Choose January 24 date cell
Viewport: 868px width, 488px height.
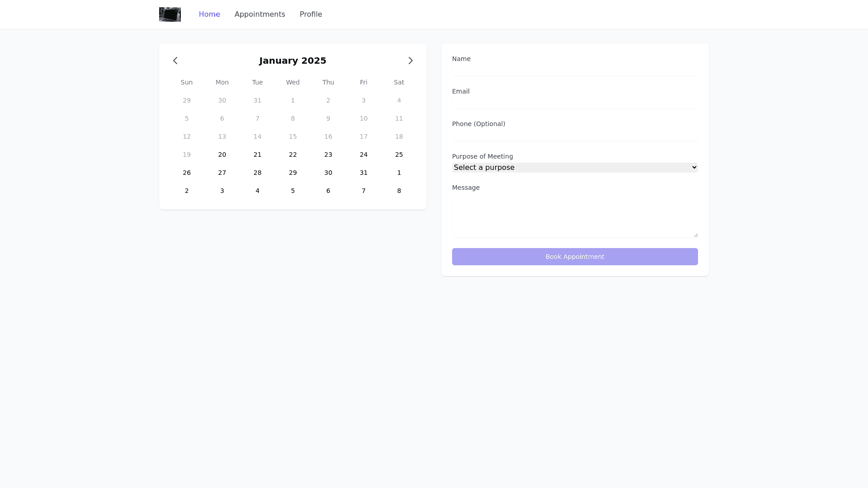click(x=363, y=155)
